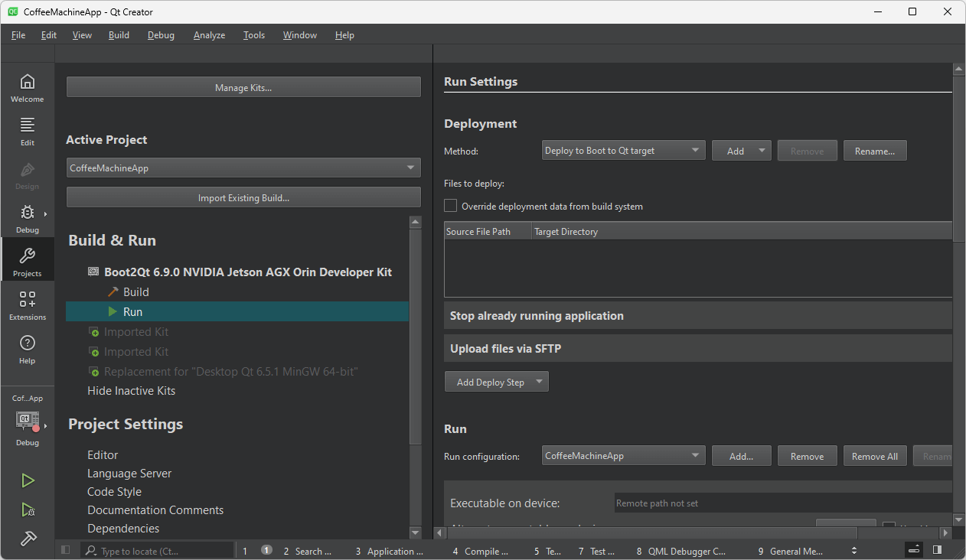
Task: Open the Add Deploy Step dropdown
Action: (496, 382)
